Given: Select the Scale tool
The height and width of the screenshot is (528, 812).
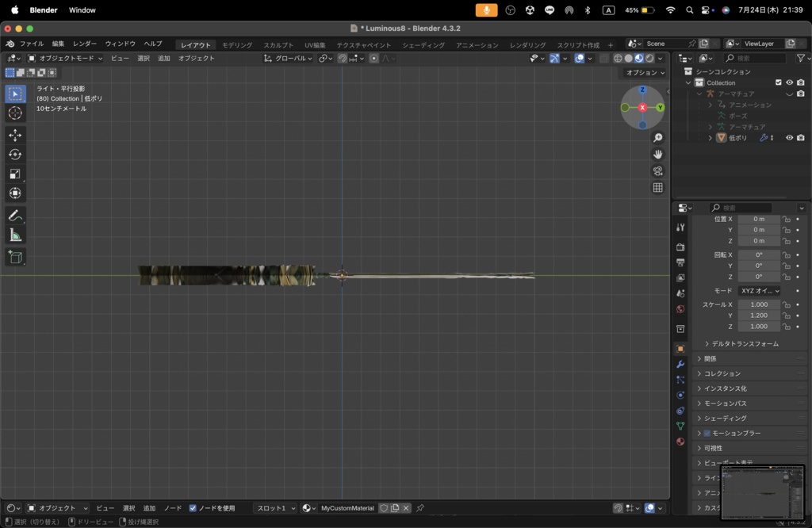Looking at the screenshot, I should tap(15, 174).
